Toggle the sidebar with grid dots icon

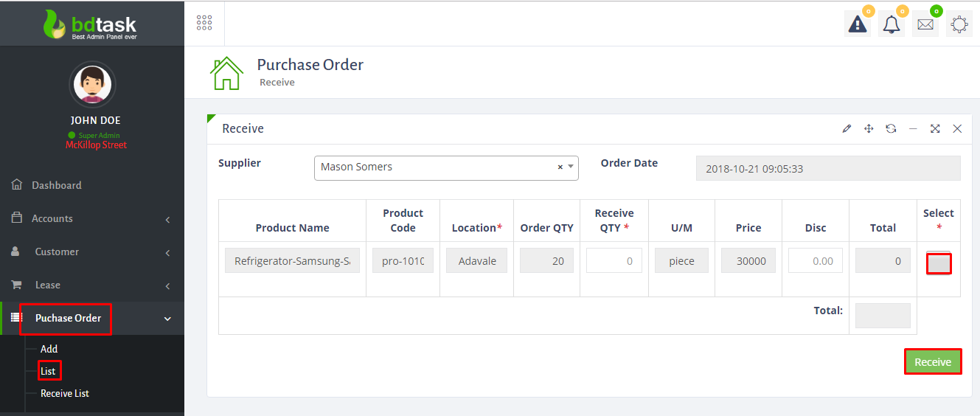(x=204, y=23)
